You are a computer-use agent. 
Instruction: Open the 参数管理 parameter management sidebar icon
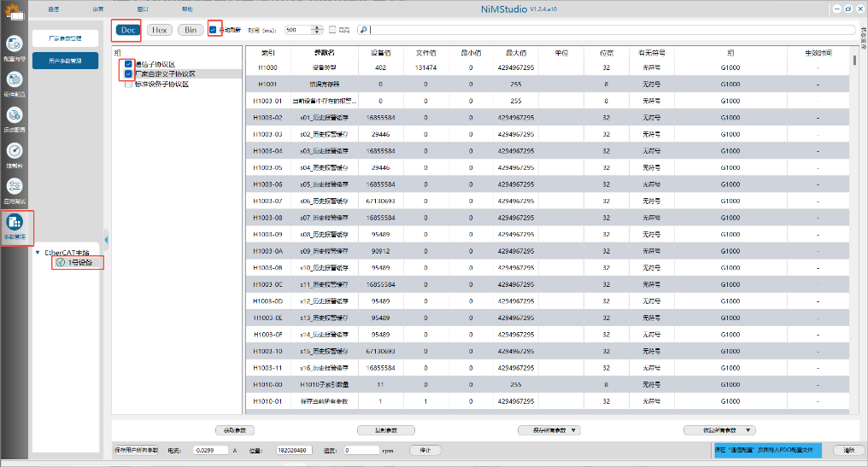pyautogui.click(x=15, y=223)
